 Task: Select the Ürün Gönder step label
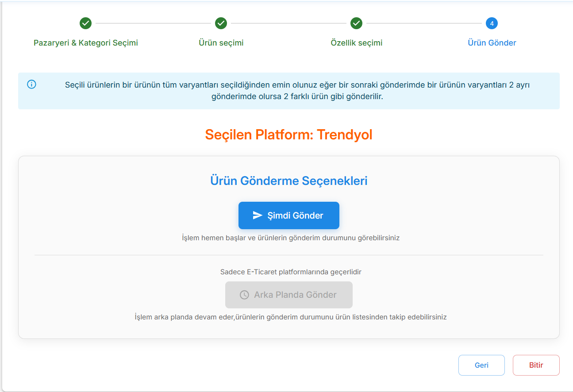click(492, 42)
